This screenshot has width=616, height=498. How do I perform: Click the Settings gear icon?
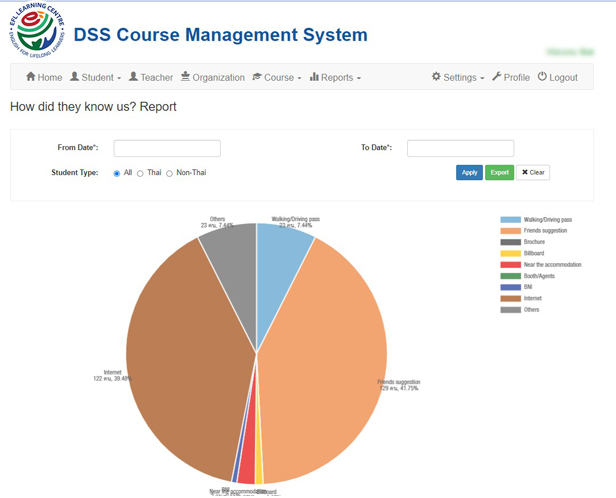436,77
